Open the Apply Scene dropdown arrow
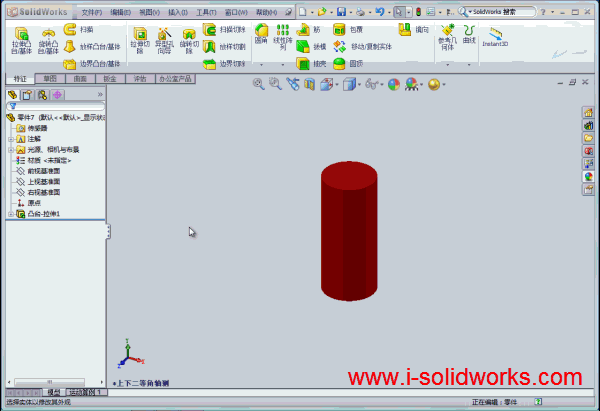 [422, 84]
